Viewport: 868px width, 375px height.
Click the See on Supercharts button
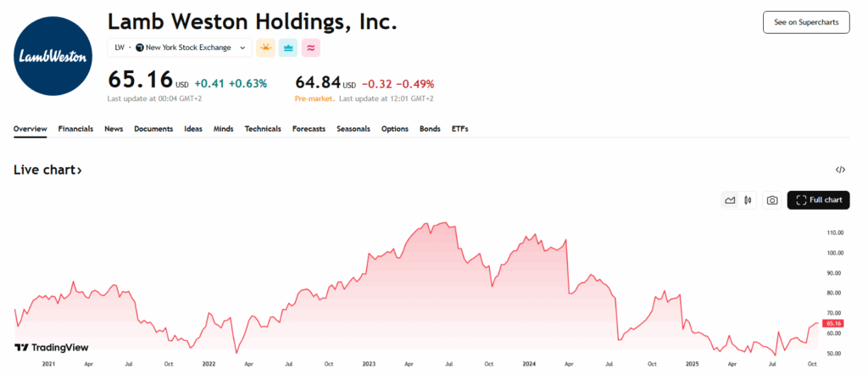click(x=806, y=22)
